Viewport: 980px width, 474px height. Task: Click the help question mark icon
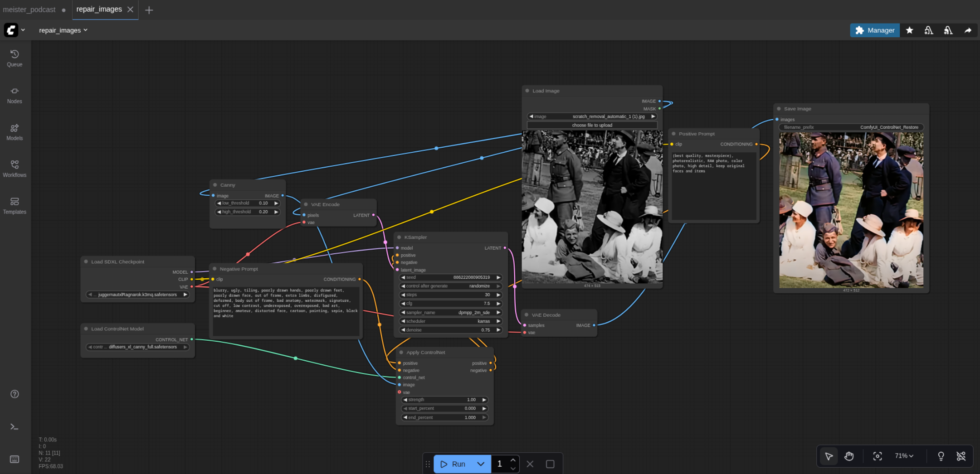pos(15,394)
